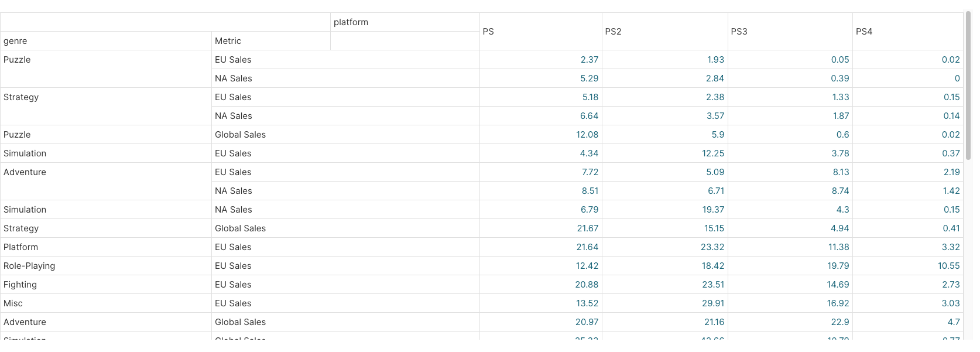Select the Role-Playing genre row label
This screenshot has width=980, height=352.
tap(29, 266)
